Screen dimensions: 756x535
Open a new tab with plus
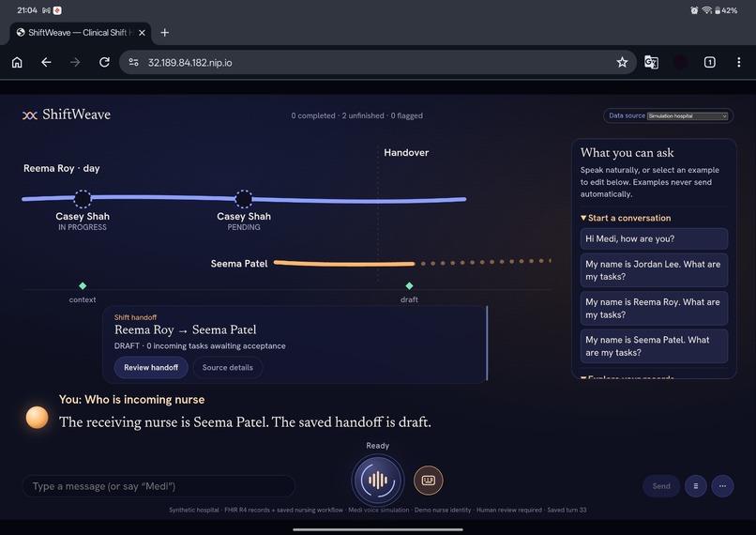(x=165, y=32)
